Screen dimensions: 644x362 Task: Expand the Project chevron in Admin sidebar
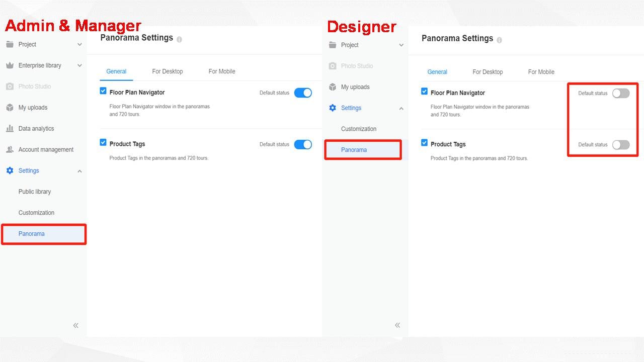coord(79,45)
